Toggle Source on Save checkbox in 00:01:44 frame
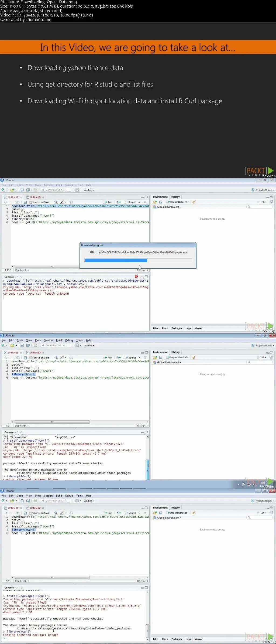The height and width of the screenshot is (644, 276). (x=30, y=513)
